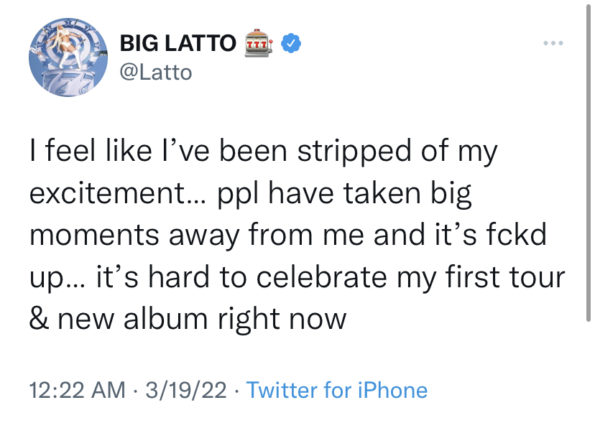
Task: Open BIG LATTO's round profile picture
Action: click(x=68, y=57)
